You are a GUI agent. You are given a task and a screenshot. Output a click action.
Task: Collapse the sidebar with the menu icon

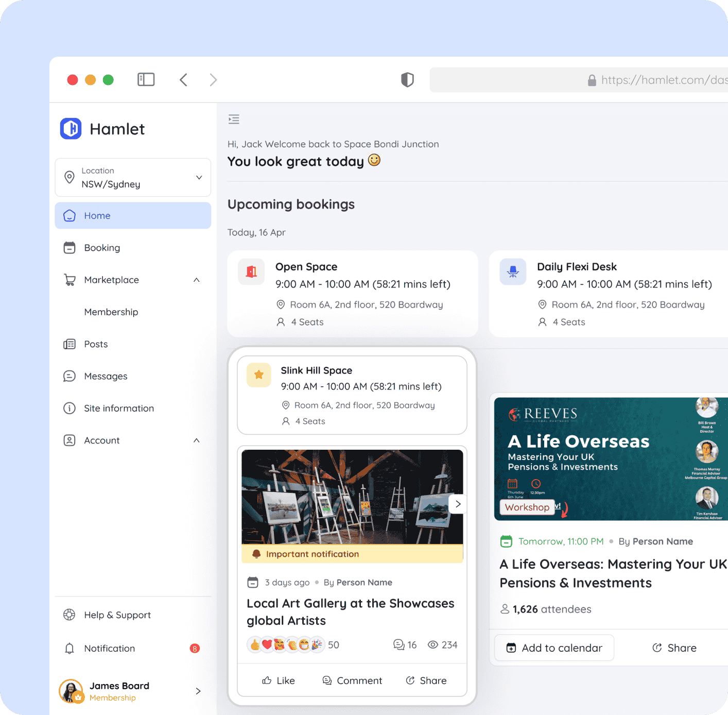click(x=234, y=120)
